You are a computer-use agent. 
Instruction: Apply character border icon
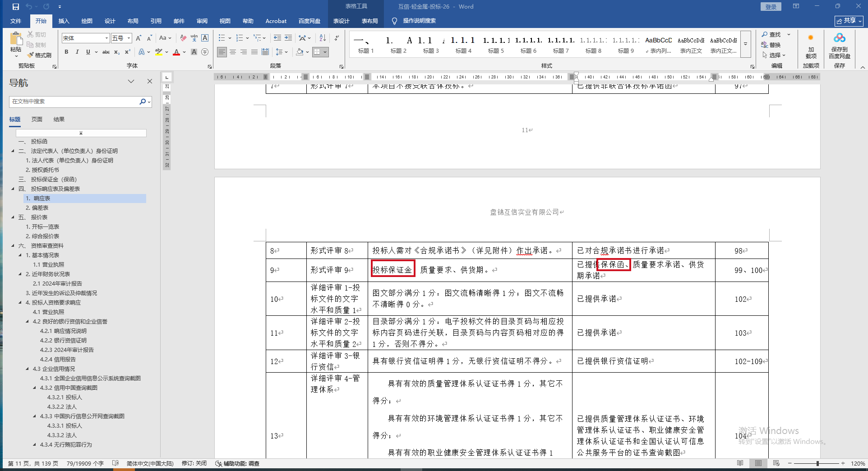click(205, 38)
